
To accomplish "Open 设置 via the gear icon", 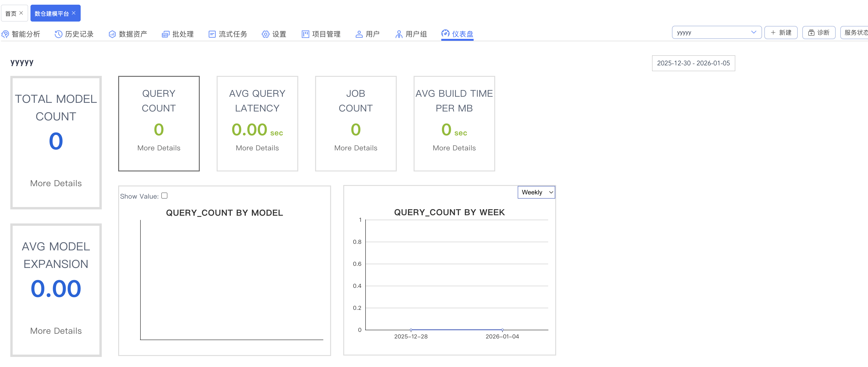I will [265, 34].
